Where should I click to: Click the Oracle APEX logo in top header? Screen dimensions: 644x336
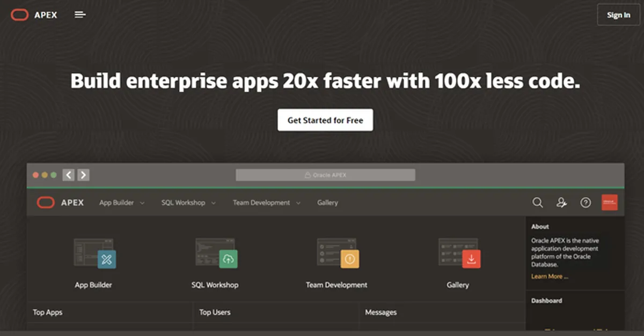coord(19,15)
